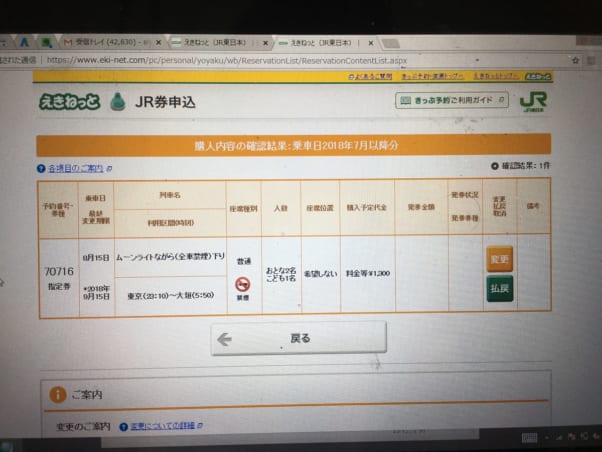The width and height of the screenshot is (602, 452).
Task: Bookmark page with the star icon
Action: point(576,60)
